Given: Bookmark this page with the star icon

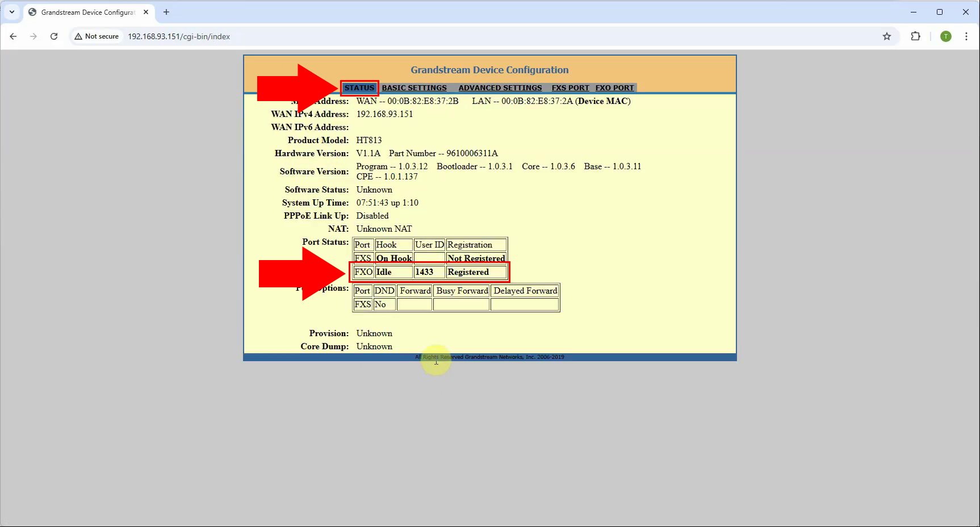Looking at the screenshot, I should pos(887,36).
